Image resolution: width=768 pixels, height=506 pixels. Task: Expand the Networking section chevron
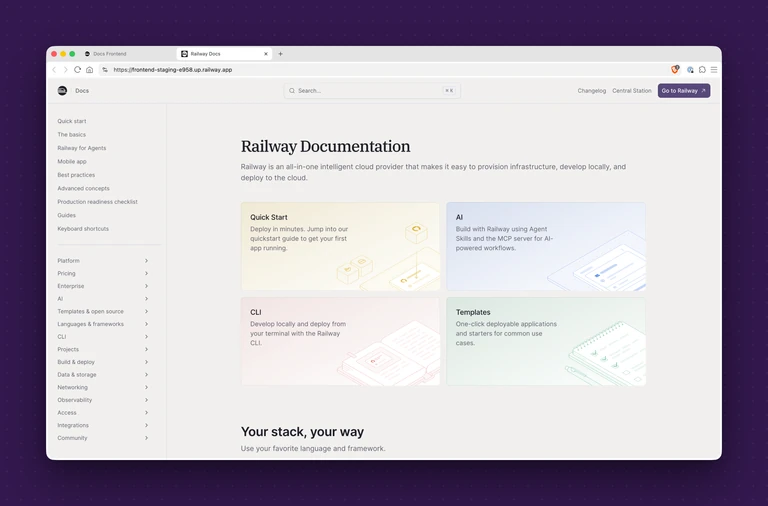(x=146, y=387)
